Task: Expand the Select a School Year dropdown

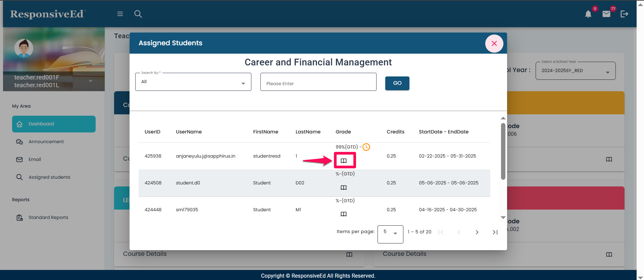Action: [575, 71]
